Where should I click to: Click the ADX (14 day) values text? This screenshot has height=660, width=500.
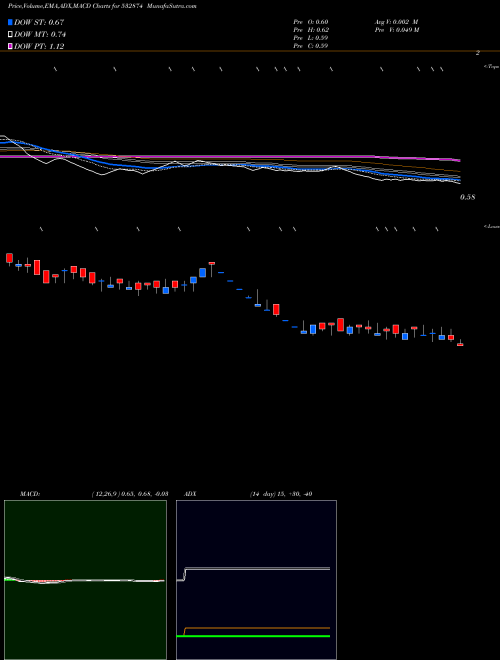coord(281,494)
